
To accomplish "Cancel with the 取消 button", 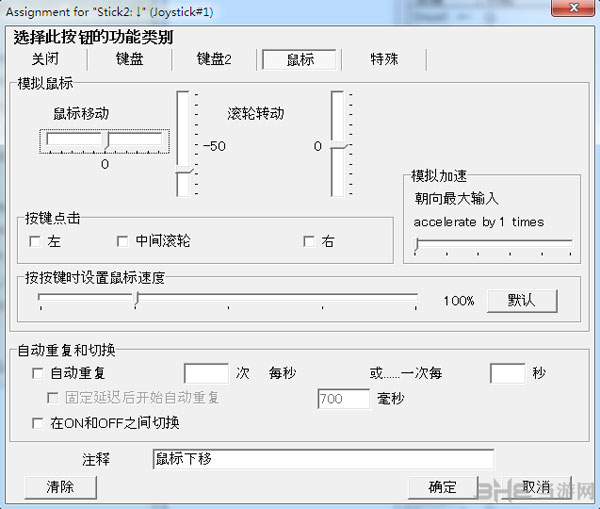I will coord(536,487).
